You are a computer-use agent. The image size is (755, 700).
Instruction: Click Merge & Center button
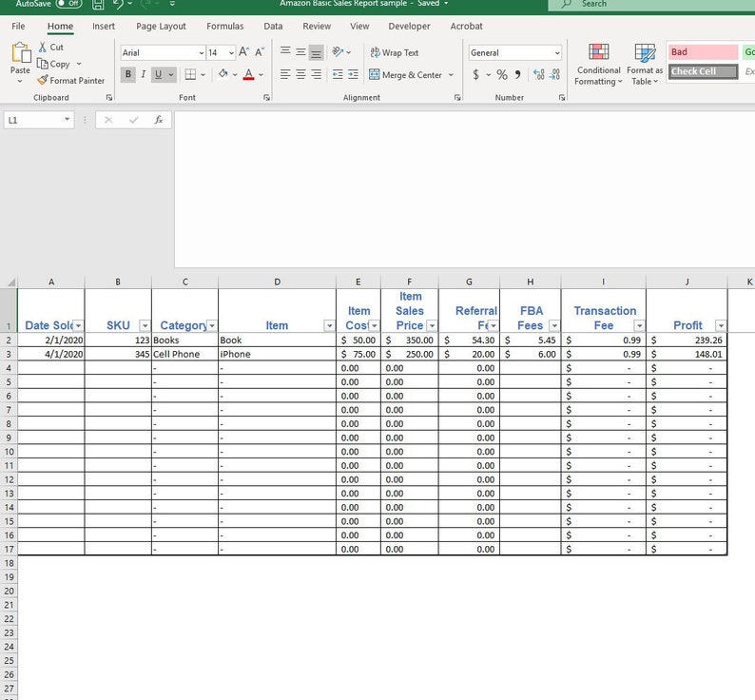(405, 75)
